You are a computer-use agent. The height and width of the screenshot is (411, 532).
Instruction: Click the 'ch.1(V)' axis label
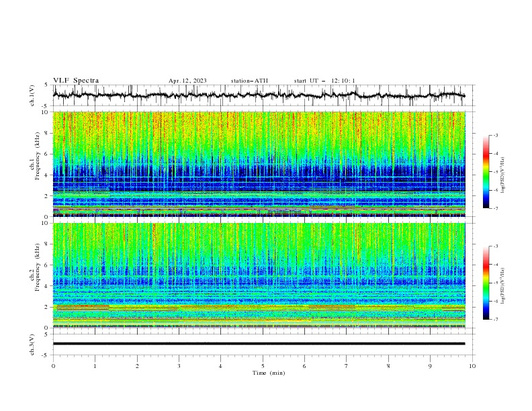click(x=32, y=95)
